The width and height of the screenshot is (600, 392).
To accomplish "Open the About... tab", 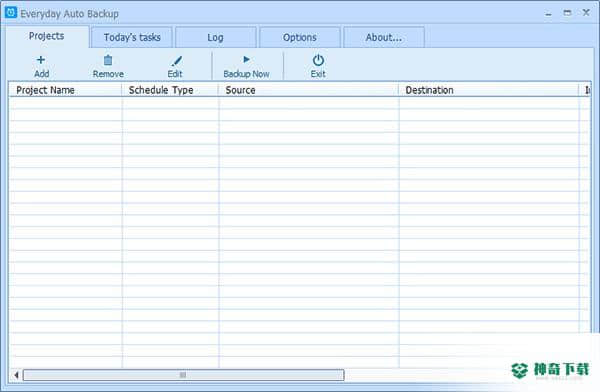I will [x=384, y=38].
